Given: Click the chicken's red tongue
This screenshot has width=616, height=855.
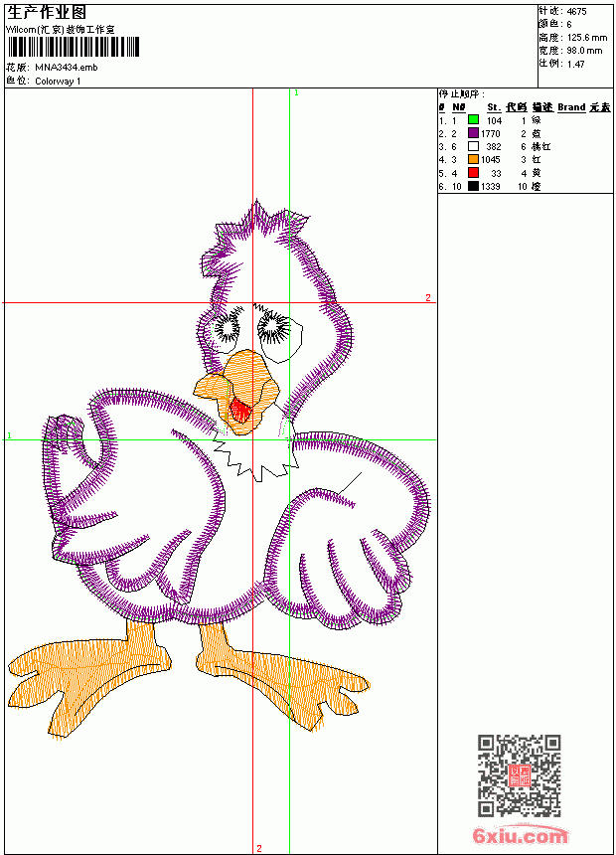Looking at the screenshot, I should click(x=239, y=411).
